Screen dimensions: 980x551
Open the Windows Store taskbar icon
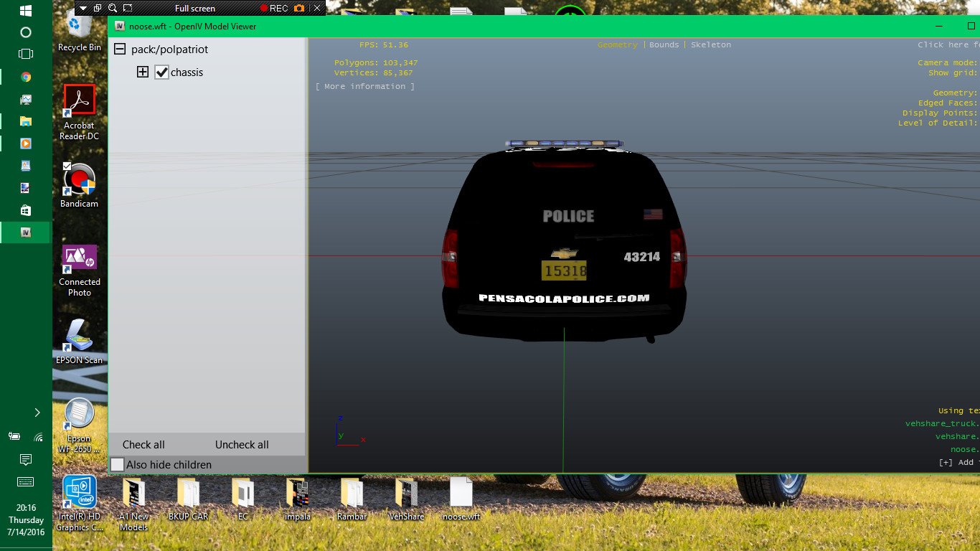tap(26, 210)
